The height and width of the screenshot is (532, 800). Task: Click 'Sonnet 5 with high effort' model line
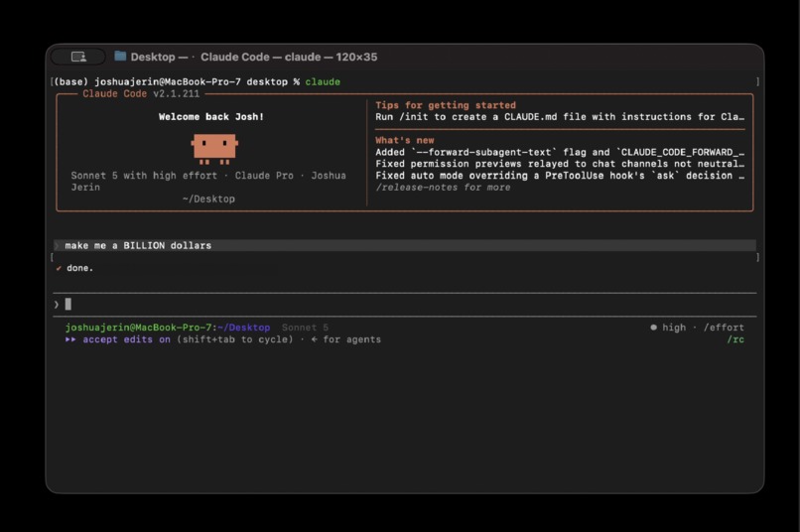coord(144,176)
